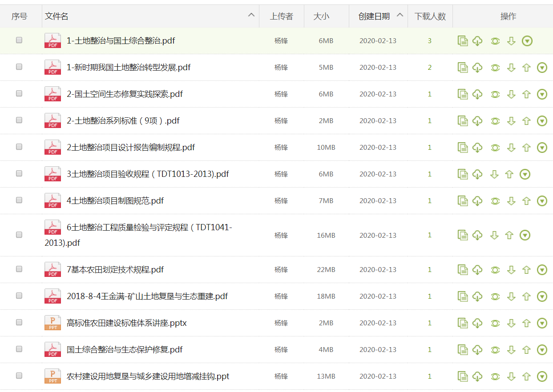Sort by 创建日期 column header

[374, 16]
